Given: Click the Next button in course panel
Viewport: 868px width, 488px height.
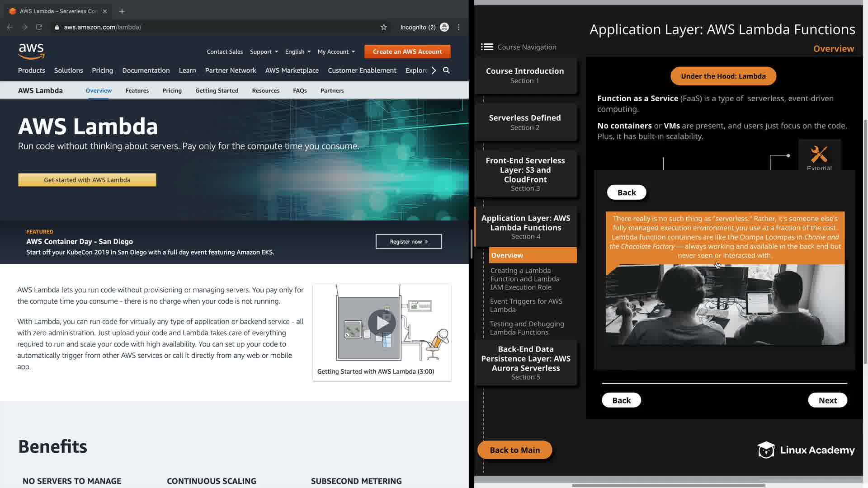Looking at the screenshot, I should (827, 400).
